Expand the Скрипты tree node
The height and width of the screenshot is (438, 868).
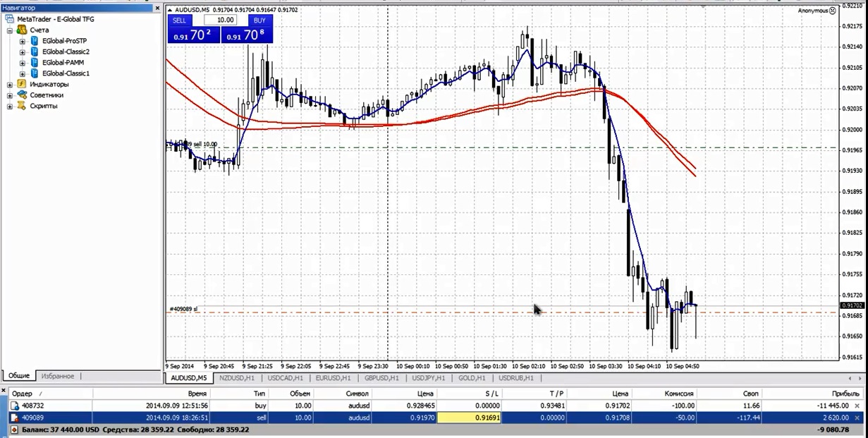pos(10,107)
